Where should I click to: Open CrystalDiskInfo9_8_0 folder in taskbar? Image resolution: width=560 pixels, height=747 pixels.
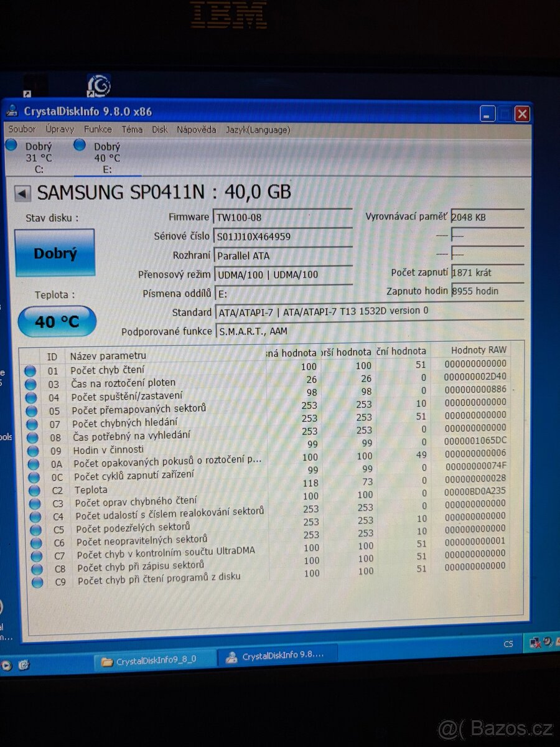click(x=156, y=660)
